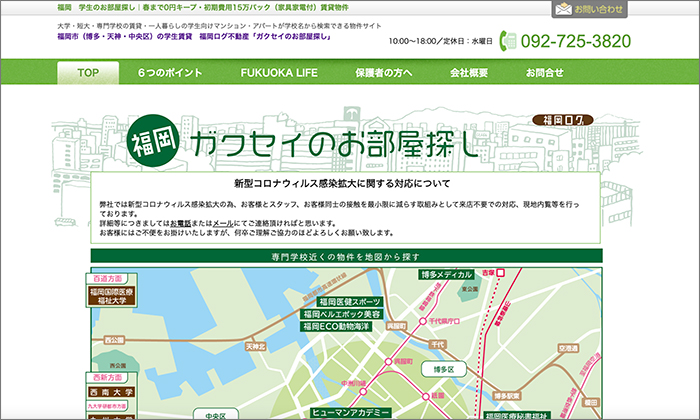This screenshot has height=420, width=700.
Task: Click the 祇園 station circle
Action: click(426, 396)
